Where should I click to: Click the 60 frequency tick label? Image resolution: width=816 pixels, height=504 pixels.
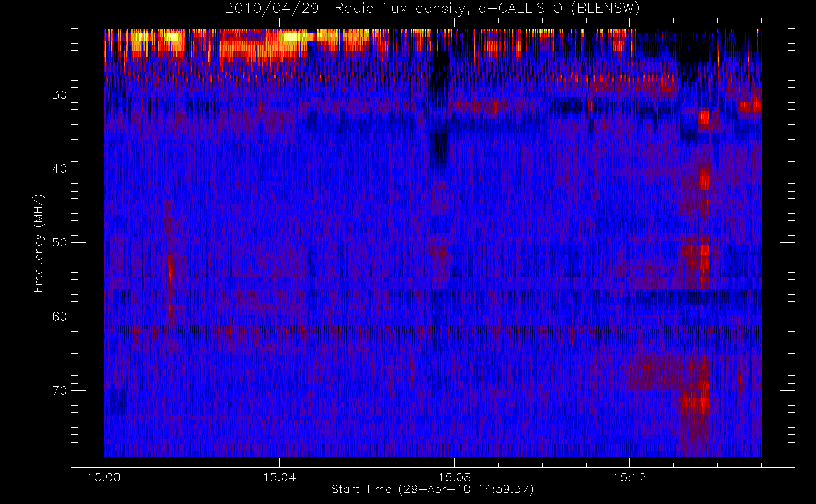(x=60, y=317)
